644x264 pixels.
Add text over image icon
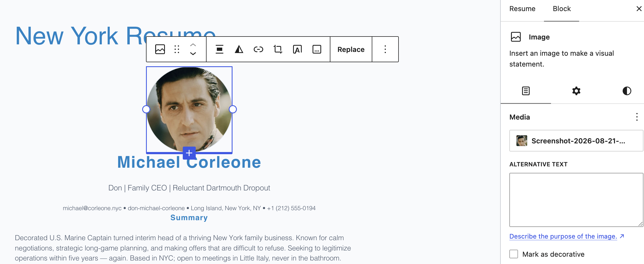coord(297,49)
